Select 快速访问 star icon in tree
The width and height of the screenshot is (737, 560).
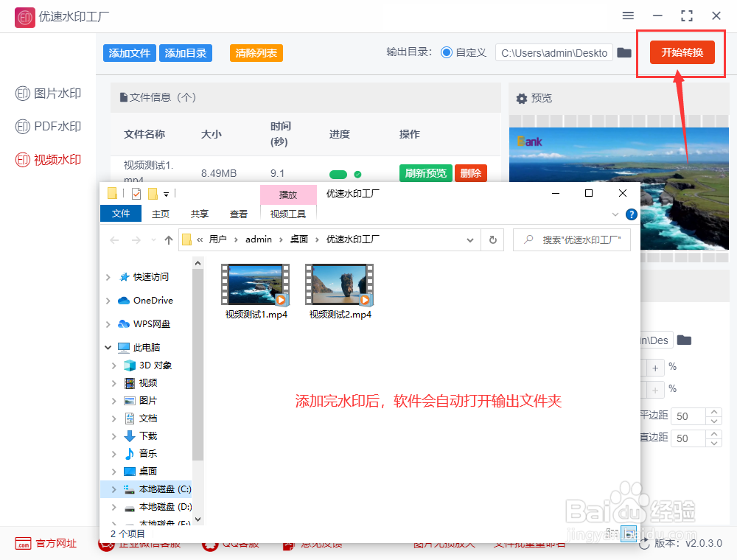(124, 277)
